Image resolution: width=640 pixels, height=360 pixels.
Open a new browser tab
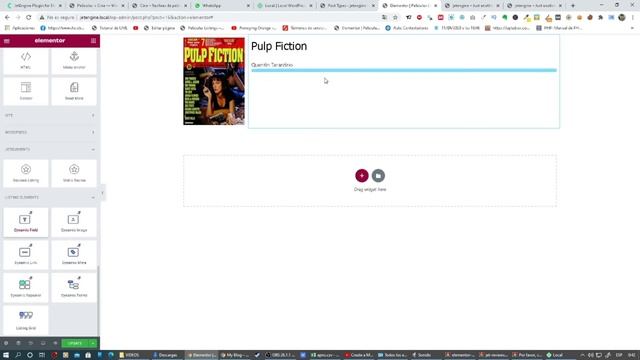tap(573, 6)
